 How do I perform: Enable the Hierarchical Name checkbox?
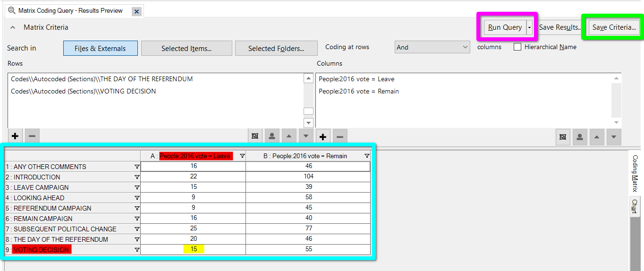517,47
